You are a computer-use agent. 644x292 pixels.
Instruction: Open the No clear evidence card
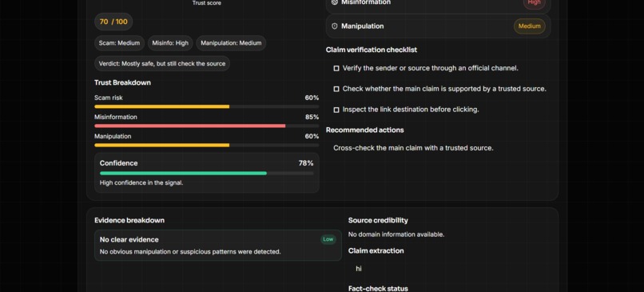click(218, 245)
